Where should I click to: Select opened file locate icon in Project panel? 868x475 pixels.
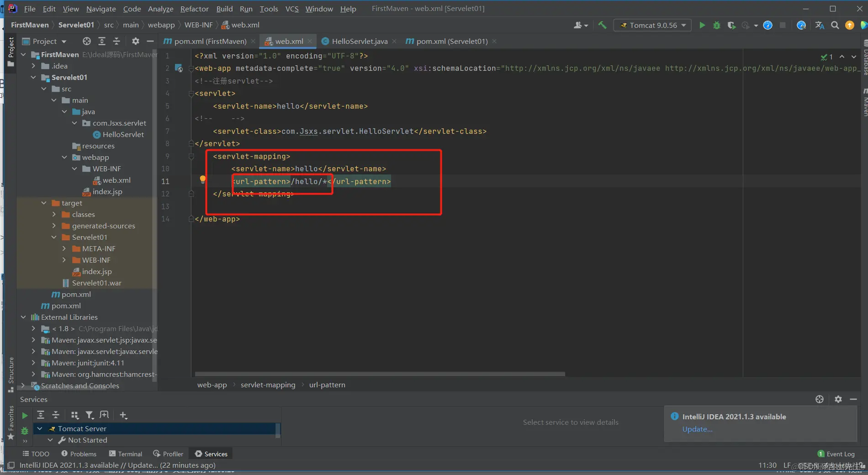click(87, 41)
